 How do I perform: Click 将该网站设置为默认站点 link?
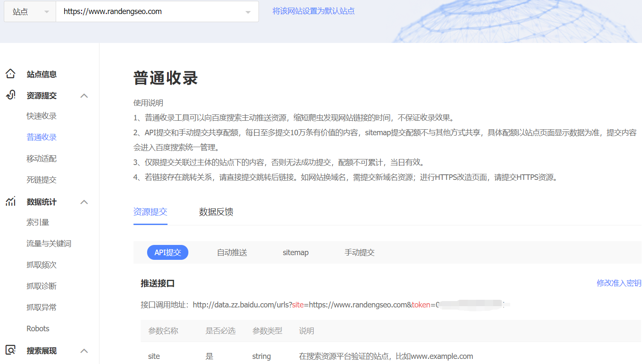(313, 11)
